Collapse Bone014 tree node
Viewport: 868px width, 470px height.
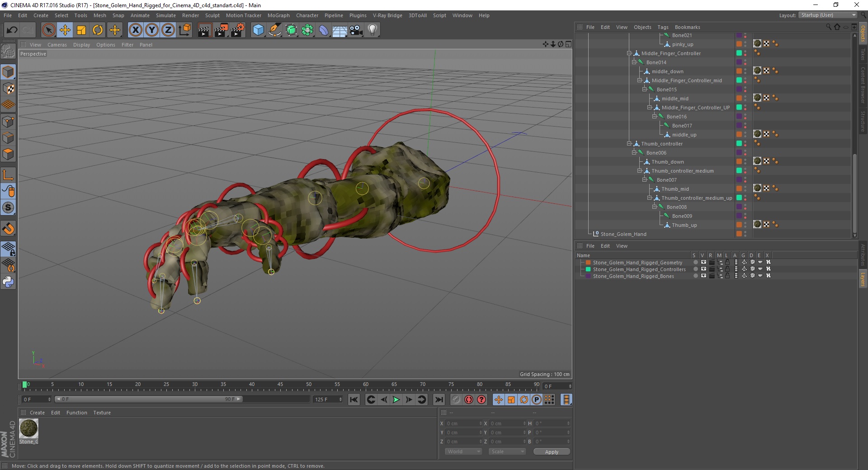(634, 62)
